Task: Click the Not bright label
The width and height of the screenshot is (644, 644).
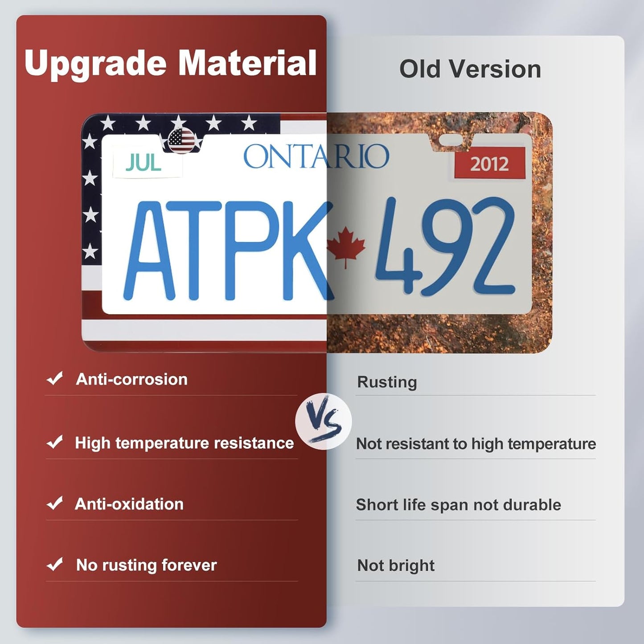Action: click(396, 566)
